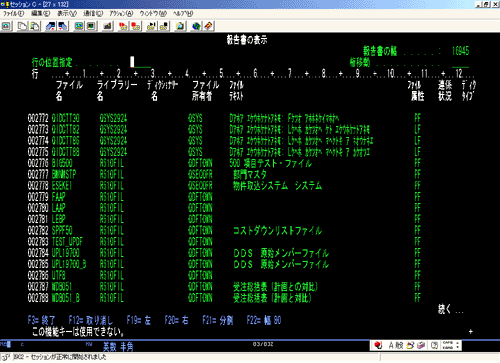
Task: Click F12=取り消し function key label
Action: pos(91,320)
